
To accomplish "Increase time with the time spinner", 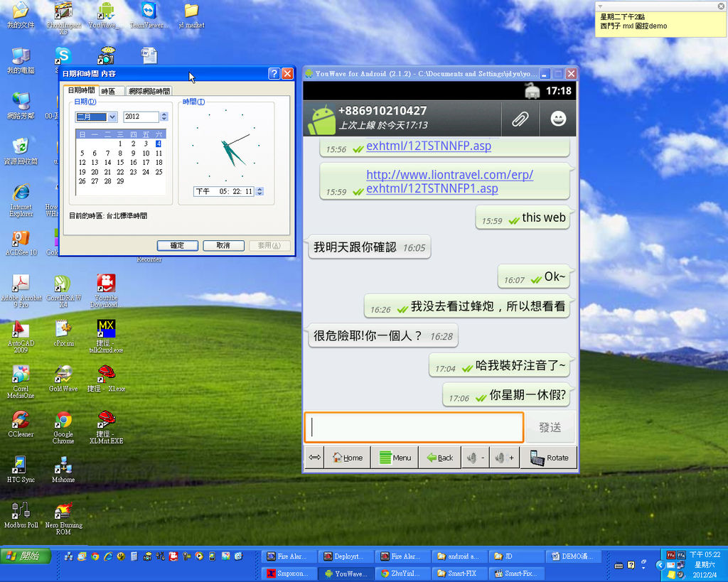I will point(259,189).
